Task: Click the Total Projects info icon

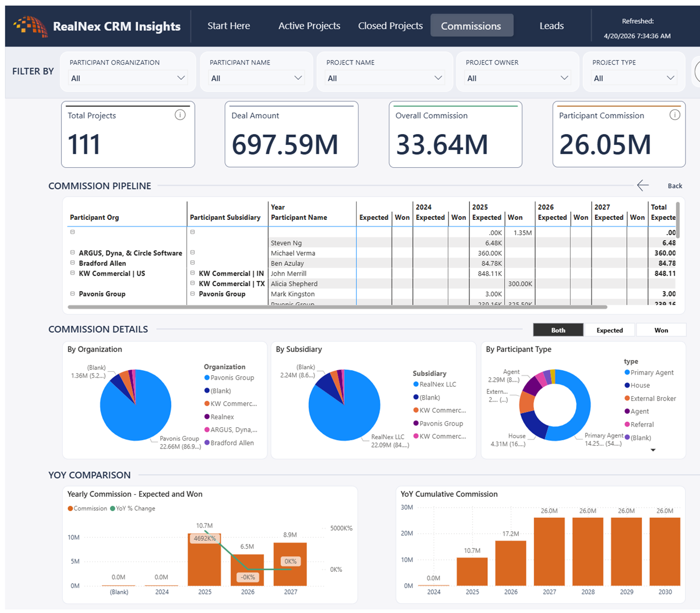Action: pos(180,115)
